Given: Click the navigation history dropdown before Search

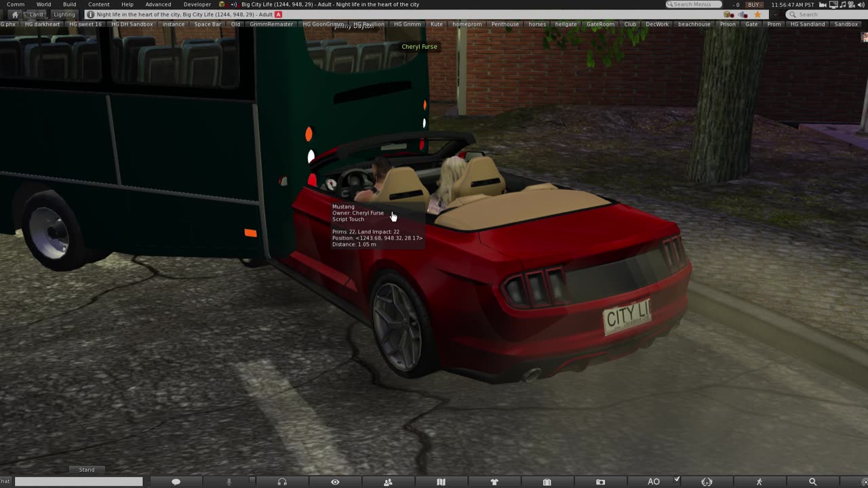Looking at the screenshot, I should click(x=775, y=14).
